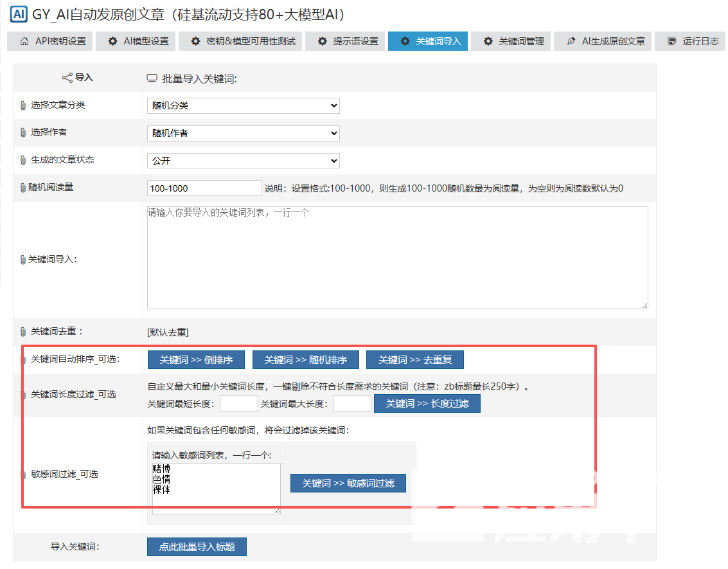Click the pen icon beside AI生成原创文章
The height and width of the screenshot is (569, 728).
(571, 41)
